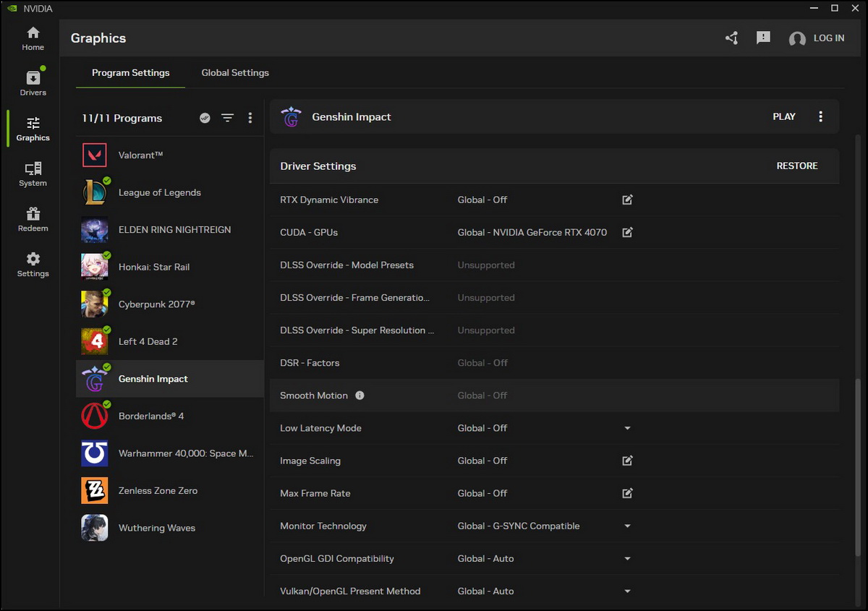Click the Cyberpunk 2077 game thumbnail

point(95,304)
